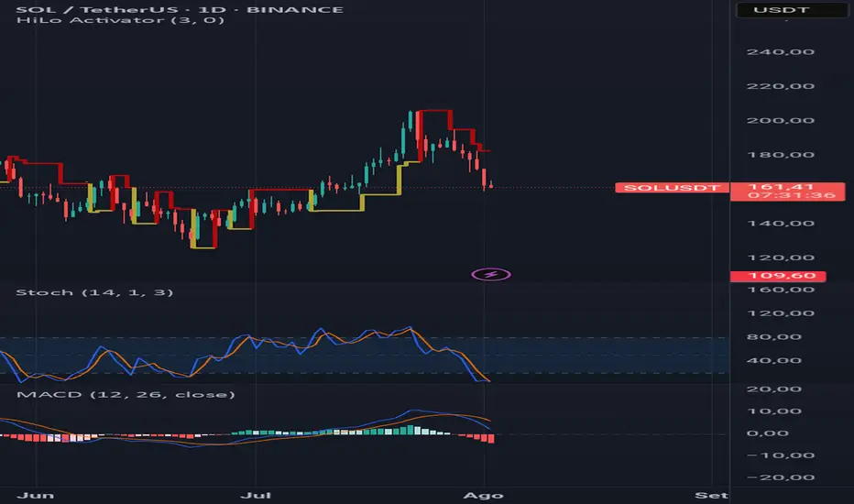Click the Jun label on time axis
Screen dimensions: 854x504
click(x=36, y=495)
